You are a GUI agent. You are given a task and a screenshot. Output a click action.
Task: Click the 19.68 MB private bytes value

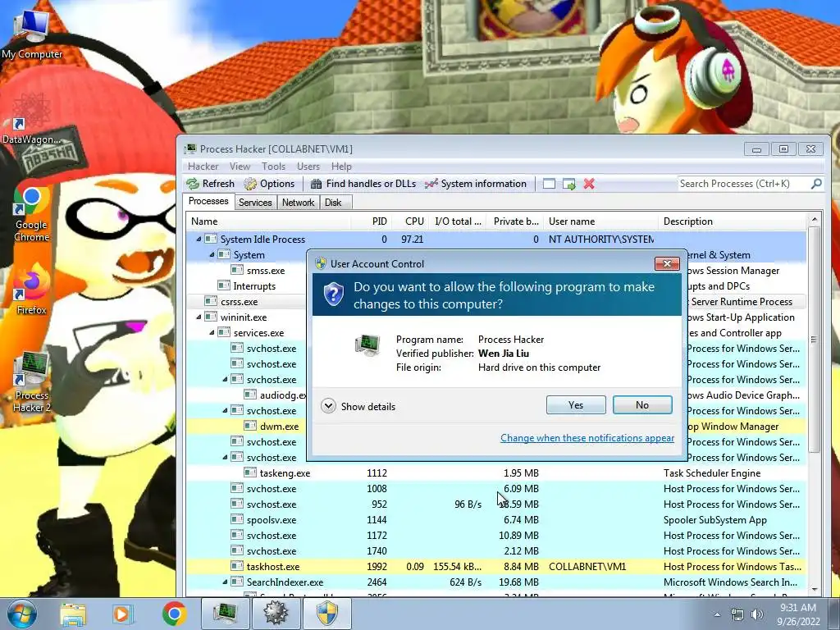pos(518,582)
